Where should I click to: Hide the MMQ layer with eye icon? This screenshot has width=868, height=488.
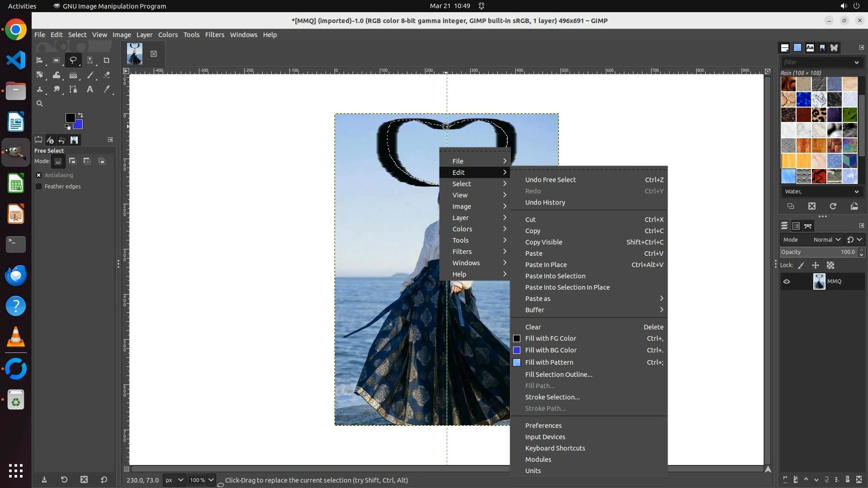coord(787,282)
